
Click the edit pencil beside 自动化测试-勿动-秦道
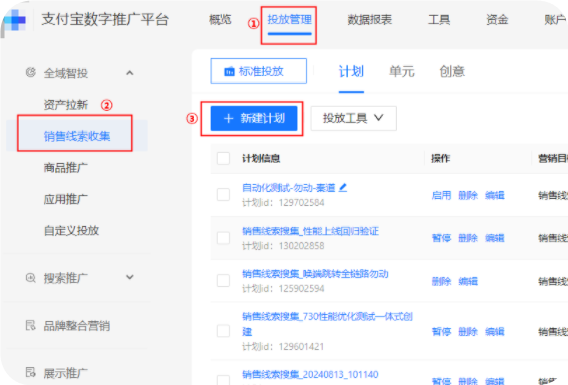click(343, 187)
